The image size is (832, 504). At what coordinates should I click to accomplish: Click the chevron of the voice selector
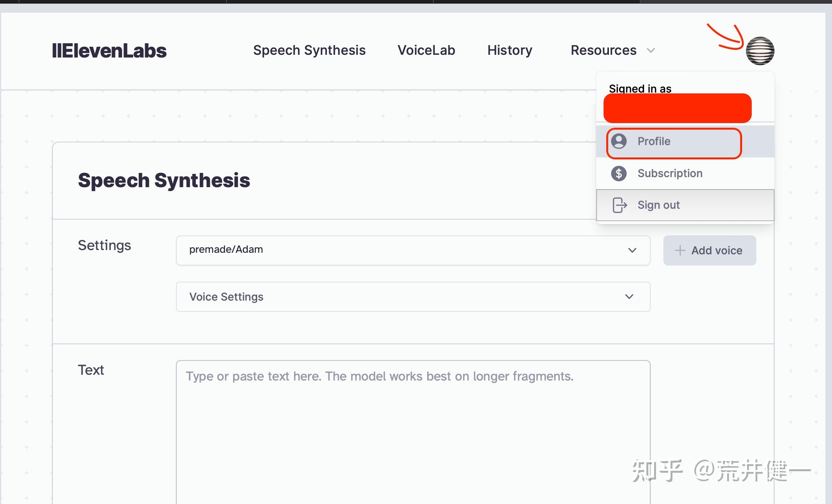pos(632,250)
